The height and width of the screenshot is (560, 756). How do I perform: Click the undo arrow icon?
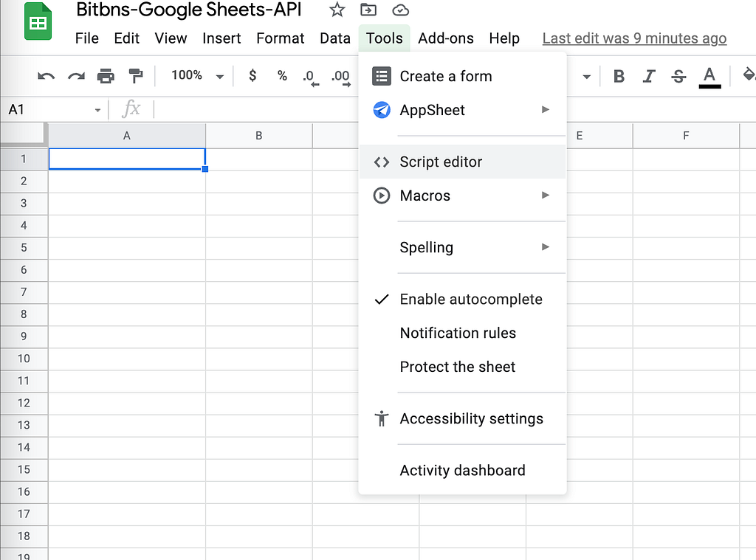[47, 76]
